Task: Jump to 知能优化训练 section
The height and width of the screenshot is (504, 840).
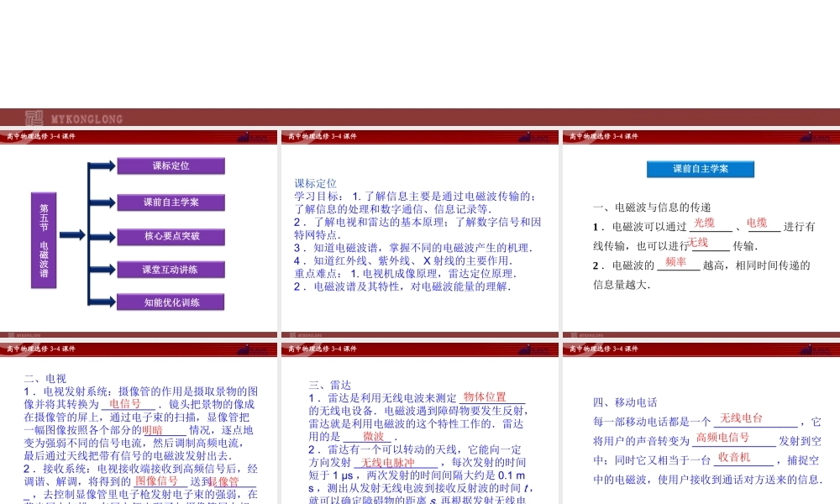Action: (x=171, y=302)
